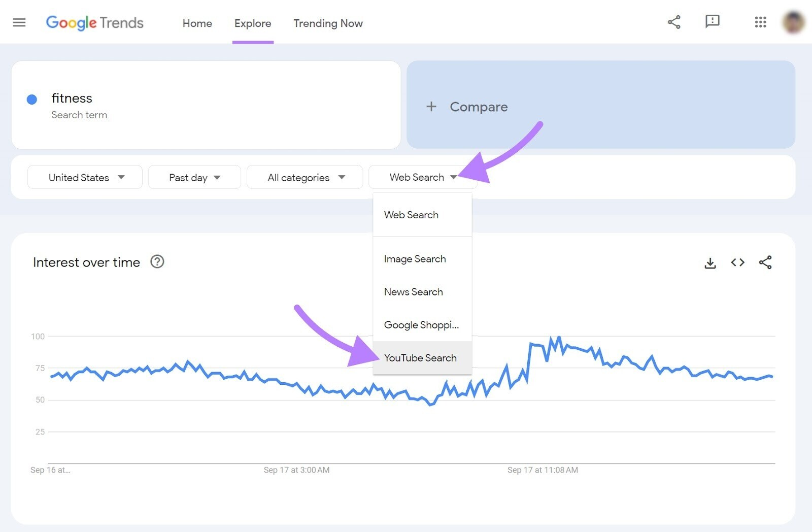Open the Past day time range dropdown
The height and width of the screenshot is (532, 812).
194,177
